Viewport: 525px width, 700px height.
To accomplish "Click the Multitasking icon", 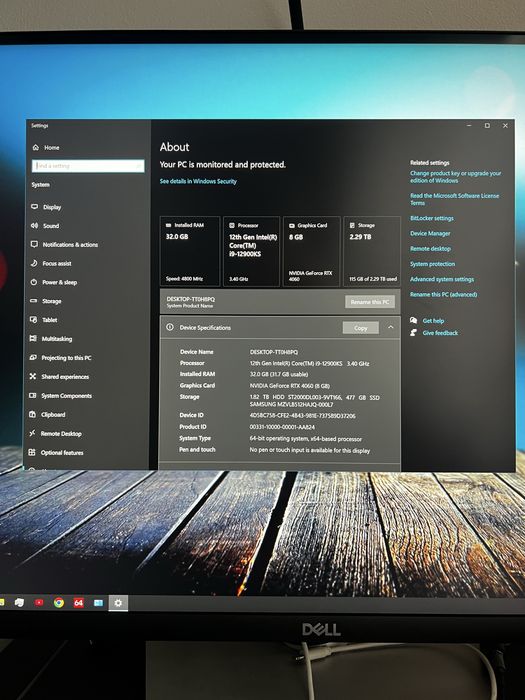I will click(x=33, y=338).
